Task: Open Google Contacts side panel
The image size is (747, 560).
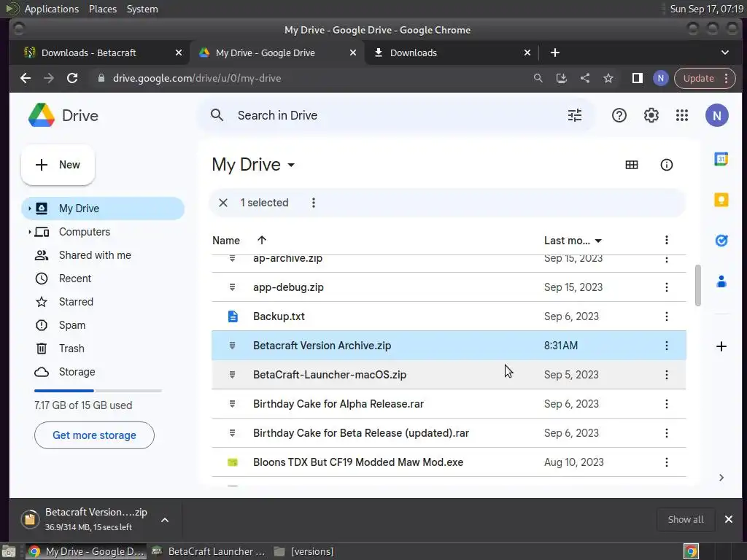Action: coord(721,281)
